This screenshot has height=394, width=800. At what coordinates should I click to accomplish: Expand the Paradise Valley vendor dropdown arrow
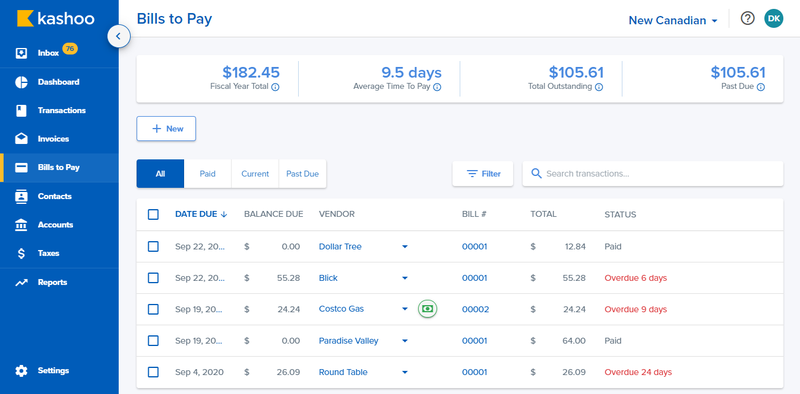405,341
